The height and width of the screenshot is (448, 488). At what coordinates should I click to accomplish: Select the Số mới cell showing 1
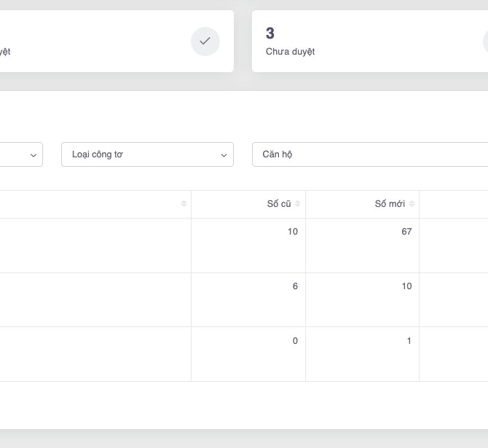pyautogui.click(x=409, y=341)
